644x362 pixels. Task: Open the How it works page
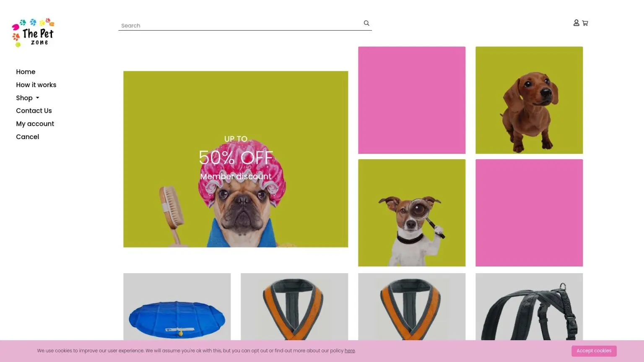(36, 85)
